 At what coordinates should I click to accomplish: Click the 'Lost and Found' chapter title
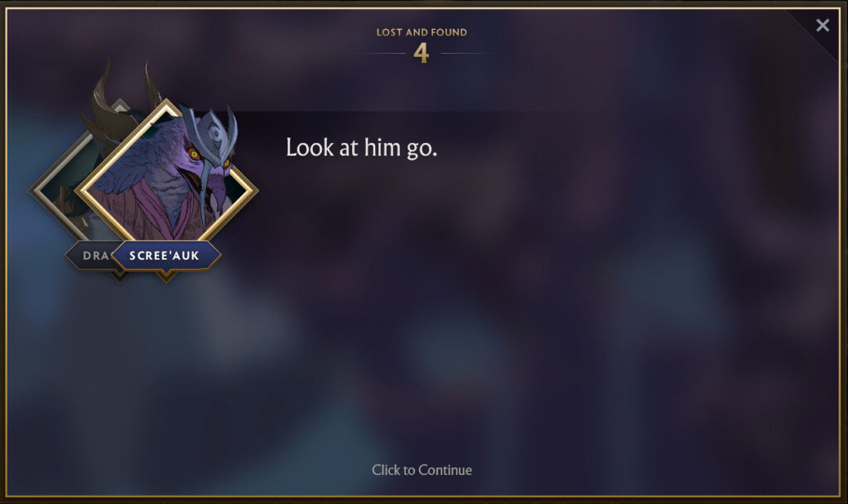click(422, 32)
